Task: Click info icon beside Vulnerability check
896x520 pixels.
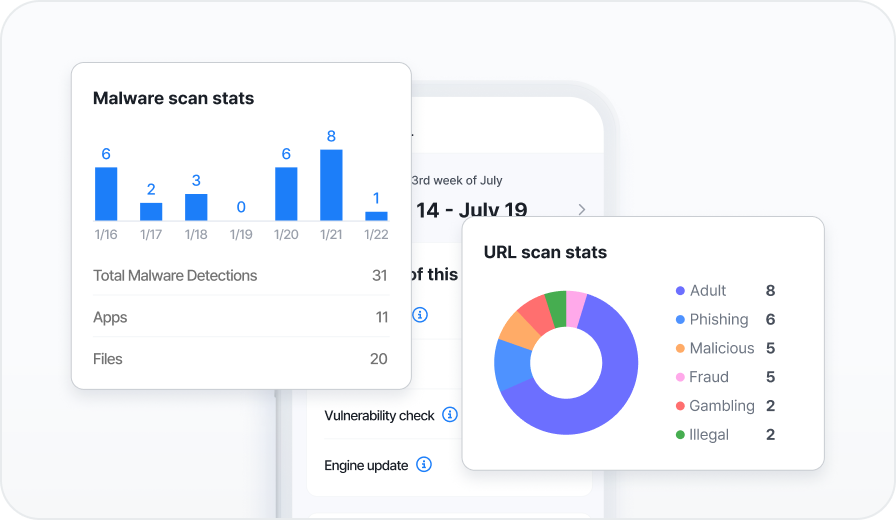Action: 450,415
